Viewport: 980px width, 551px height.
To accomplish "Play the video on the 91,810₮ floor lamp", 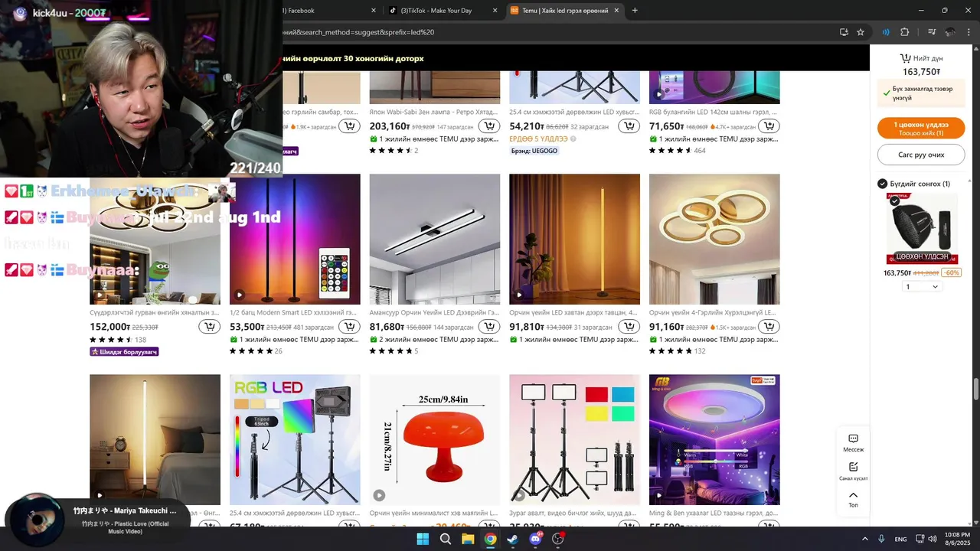I will click(519, 295).
